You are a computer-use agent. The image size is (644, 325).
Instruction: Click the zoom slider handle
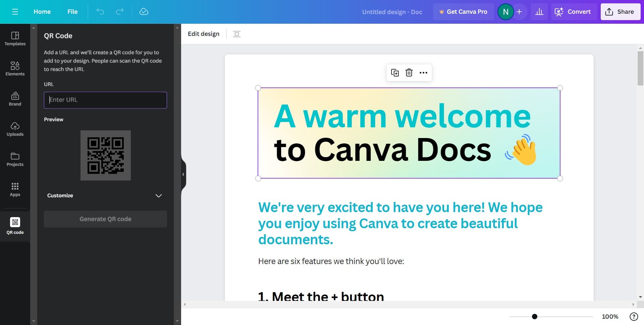(535, 317)
